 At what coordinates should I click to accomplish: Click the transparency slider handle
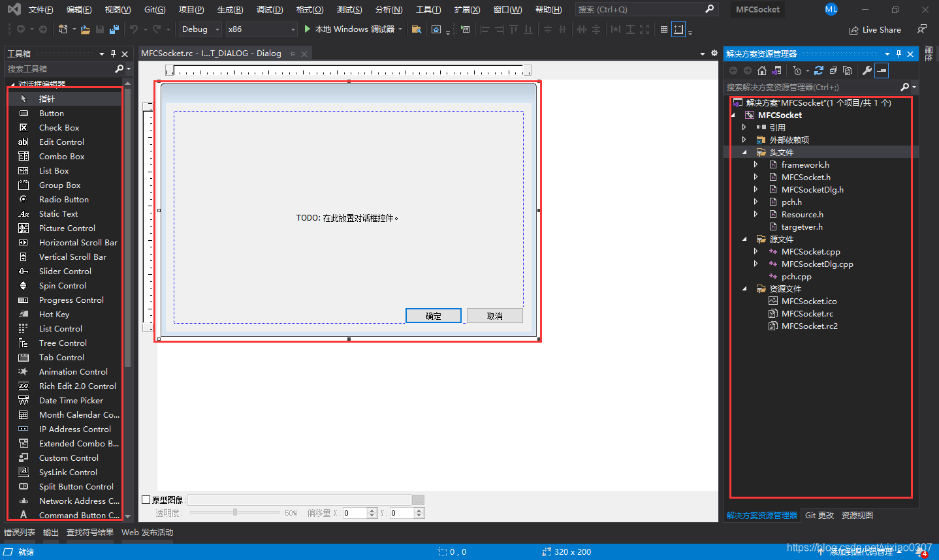coord(235,512)
